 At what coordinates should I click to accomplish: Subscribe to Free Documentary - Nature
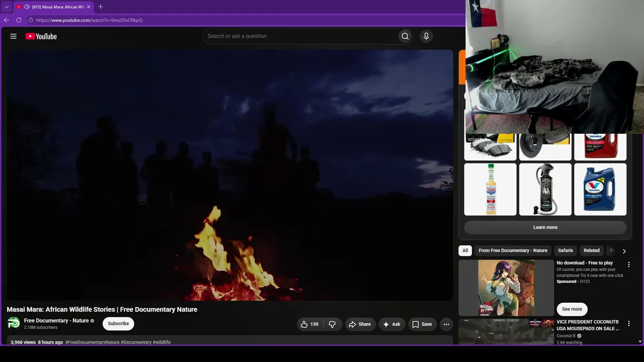tap(118, 324)
